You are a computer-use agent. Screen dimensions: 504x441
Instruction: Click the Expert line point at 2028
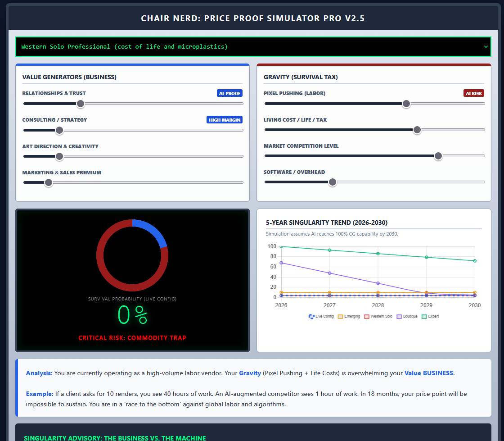pos(378,254)
